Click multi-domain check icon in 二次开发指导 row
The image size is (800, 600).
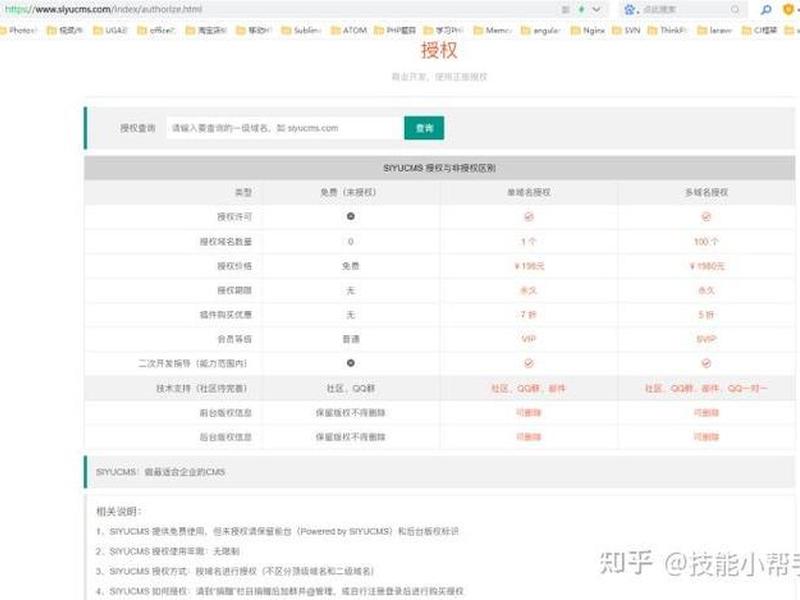(706, 363)
